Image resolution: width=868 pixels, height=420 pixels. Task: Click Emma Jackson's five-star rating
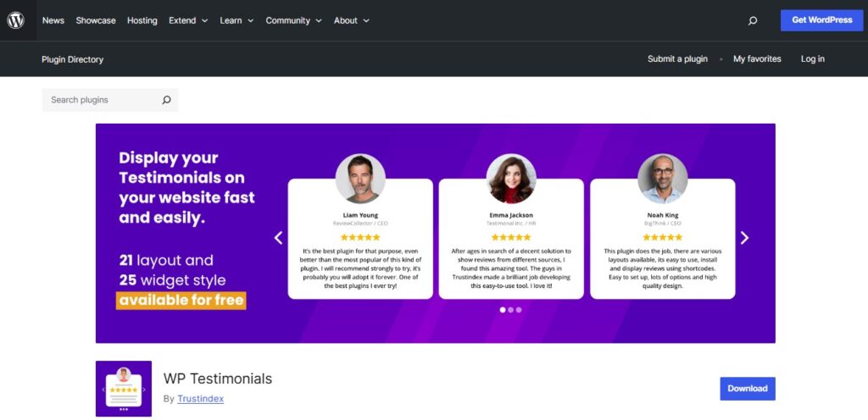(511, 237)
